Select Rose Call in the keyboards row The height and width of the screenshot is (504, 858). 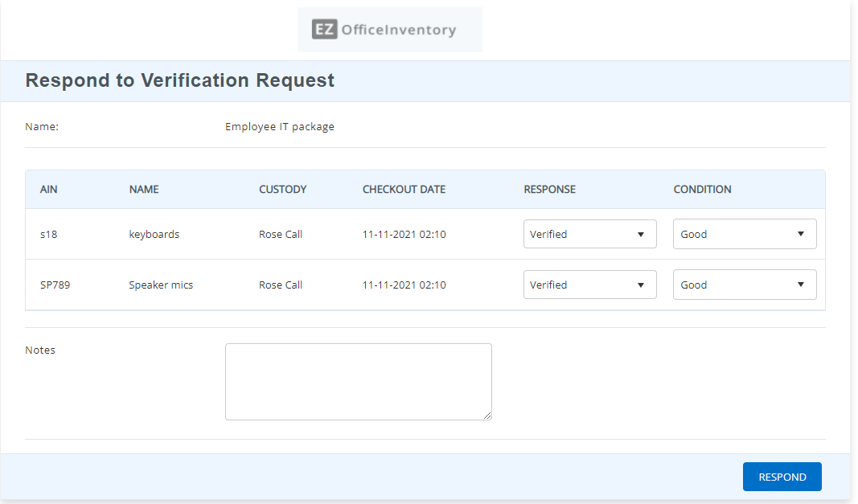[x=280, y=234]
